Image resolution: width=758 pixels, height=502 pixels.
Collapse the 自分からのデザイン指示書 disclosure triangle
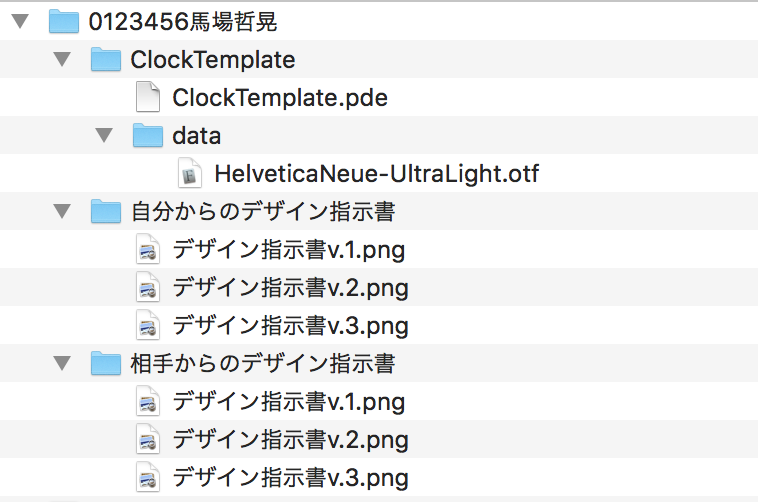[x=62, y=211]
